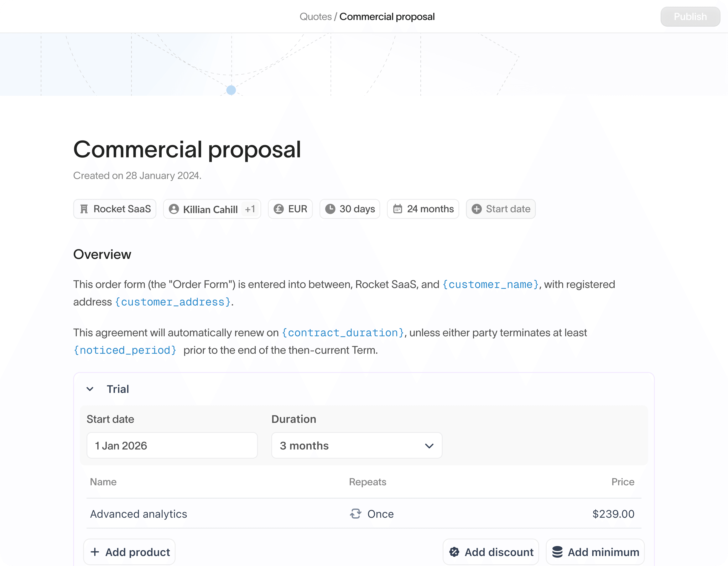Click the Killian Cahill avatar icon
Viewport: 728px width, 566px height.
[x=174, y=209]
